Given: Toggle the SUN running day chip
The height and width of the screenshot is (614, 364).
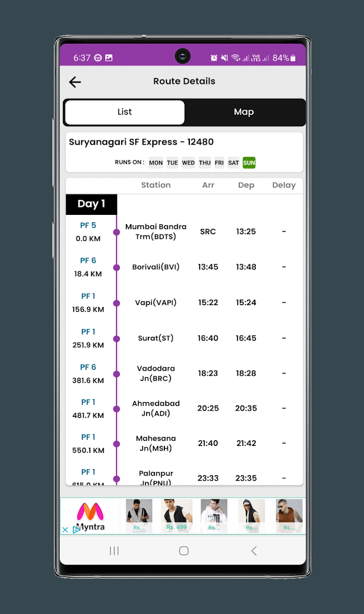Looking at the screenshot, I should click(x=249, y=162).
